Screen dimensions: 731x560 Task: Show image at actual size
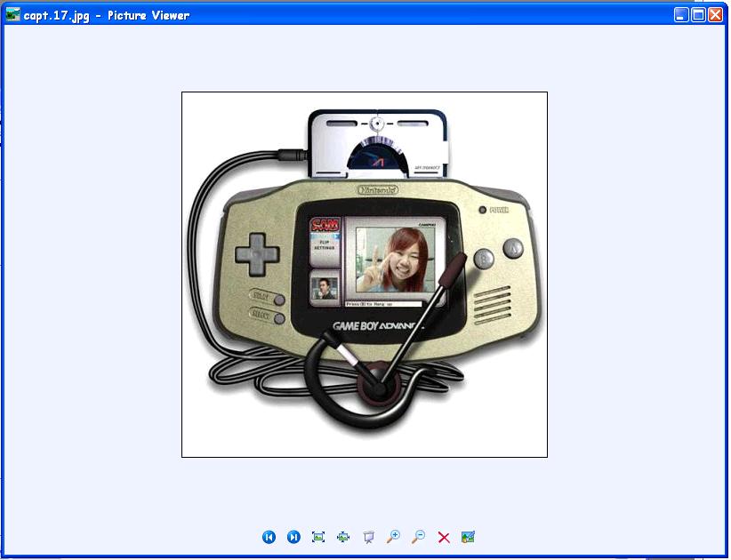click(x=343, y=537)
